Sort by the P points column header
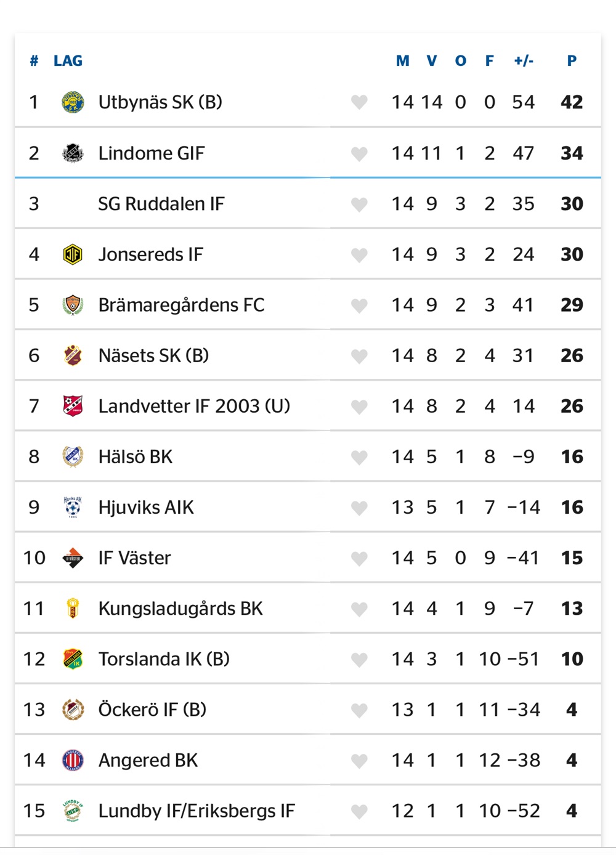Image resolution: width=616 pixels, height=855 pixels. click(x=572, y=61)
